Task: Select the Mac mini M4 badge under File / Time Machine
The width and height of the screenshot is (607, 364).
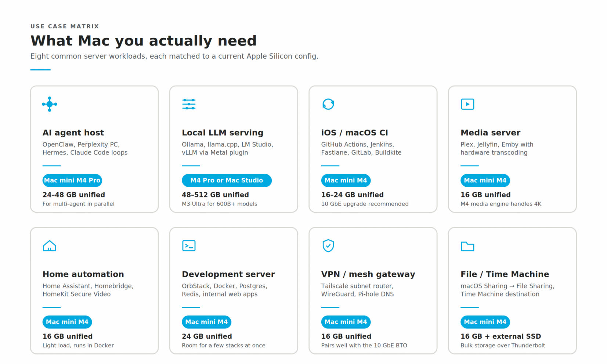Action: (485, 322)
